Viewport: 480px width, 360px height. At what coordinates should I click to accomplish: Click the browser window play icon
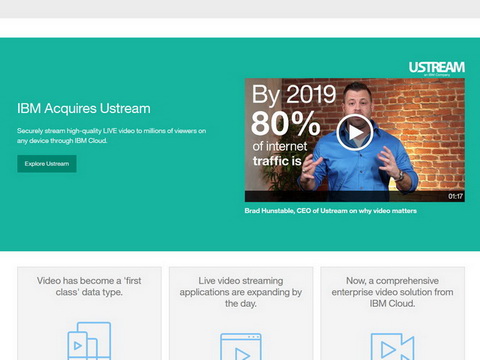tap(241, 347)
